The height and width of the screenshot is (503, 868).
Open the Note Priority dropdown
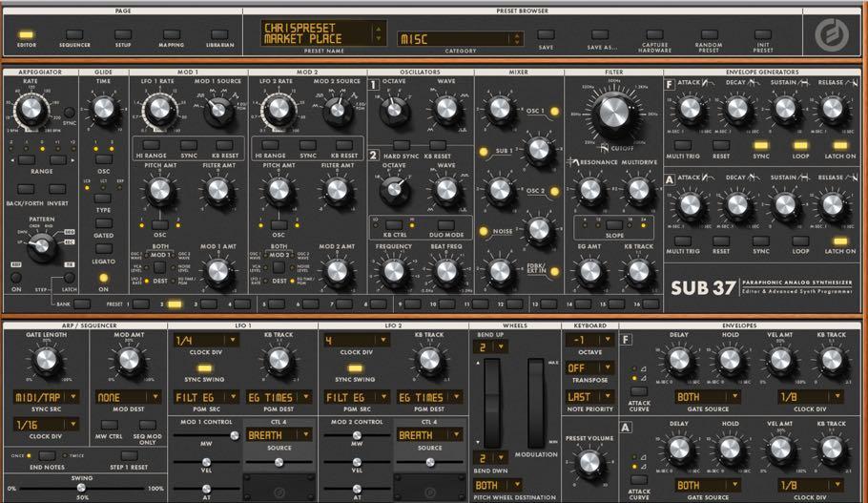[x=589, y=397]
